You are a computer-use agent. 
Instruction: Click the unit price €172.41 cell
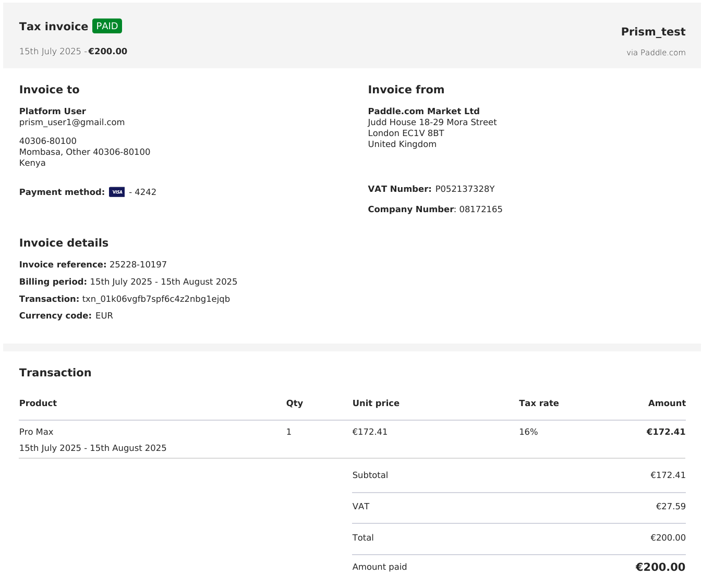[x=370, y=432]
